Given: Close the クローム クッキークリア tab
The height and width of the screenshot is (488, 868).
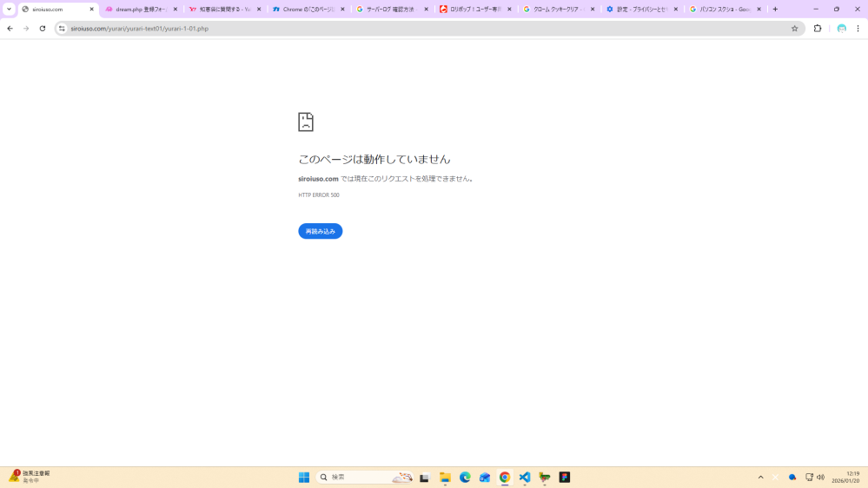Looking at the screenshot, I should point(593,10).
